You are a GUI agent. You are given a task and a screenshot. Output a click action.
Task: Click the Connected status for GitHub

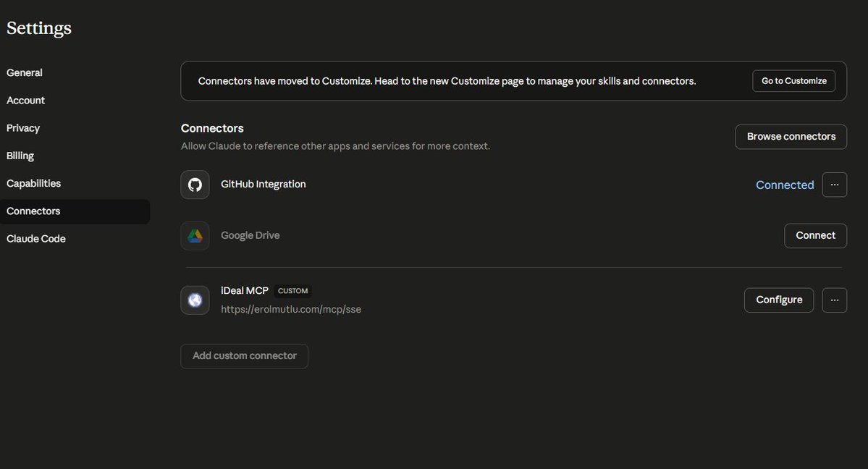[x=785, y=185]
